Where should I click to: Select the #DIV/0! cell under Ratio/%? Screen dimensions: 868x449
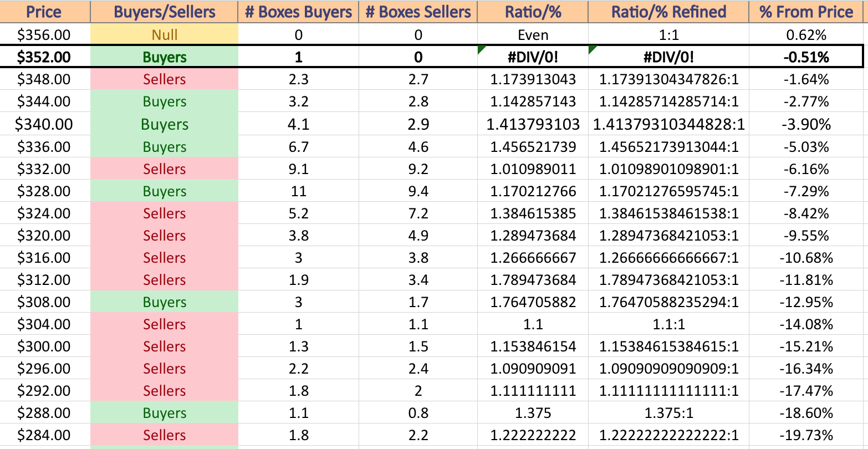coord(533,57)
